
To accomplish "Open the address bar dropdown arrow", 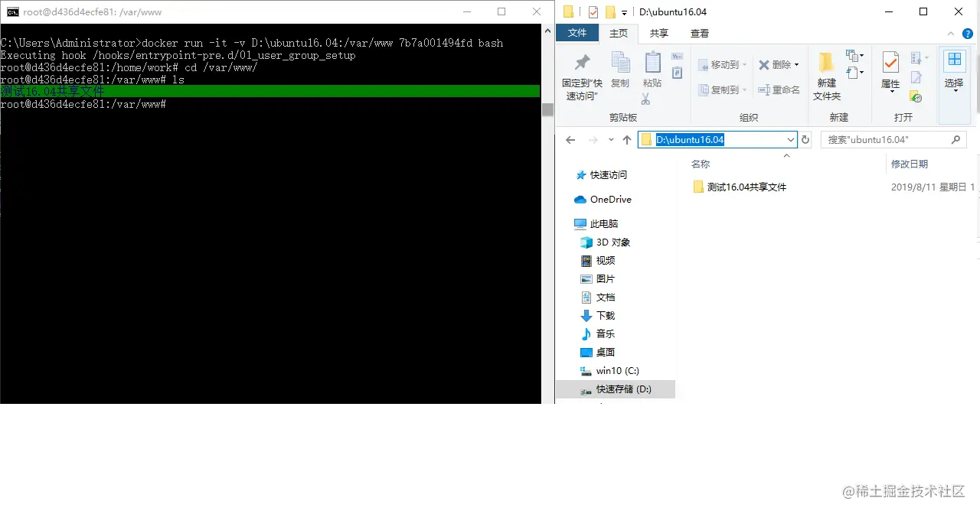I will [790, 139].
